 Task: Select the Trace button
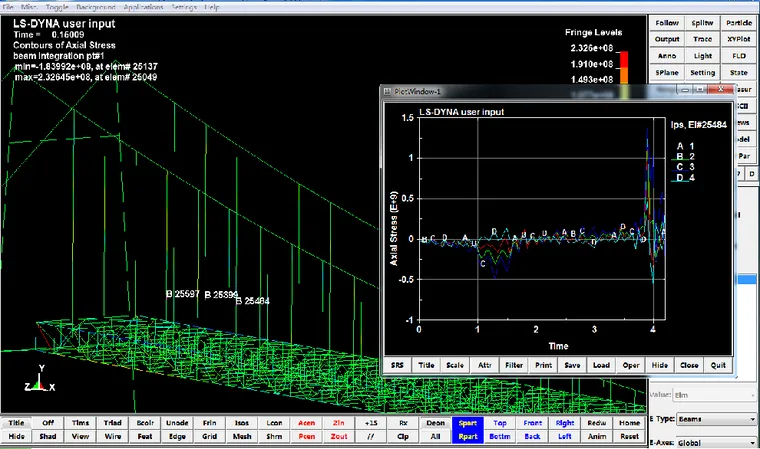[702, 39]
